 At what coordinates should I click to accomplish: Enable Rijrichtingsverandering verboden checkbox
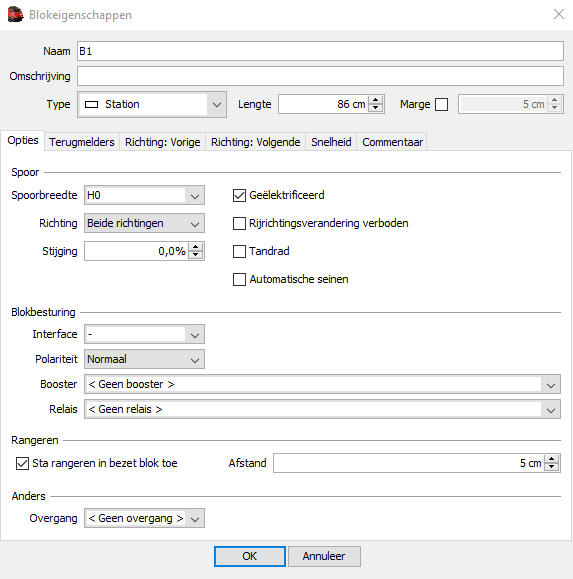(239, 223)
